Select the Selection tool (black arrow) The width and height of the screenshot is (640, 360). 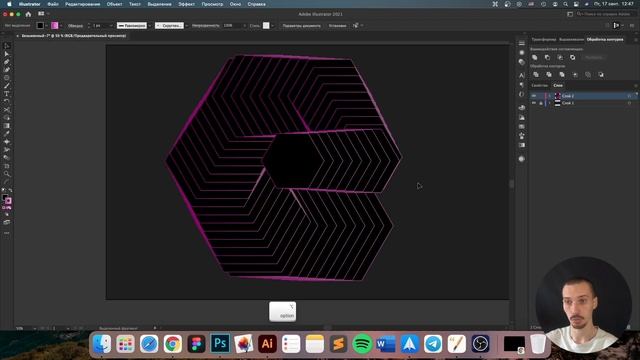click(7, 46)
